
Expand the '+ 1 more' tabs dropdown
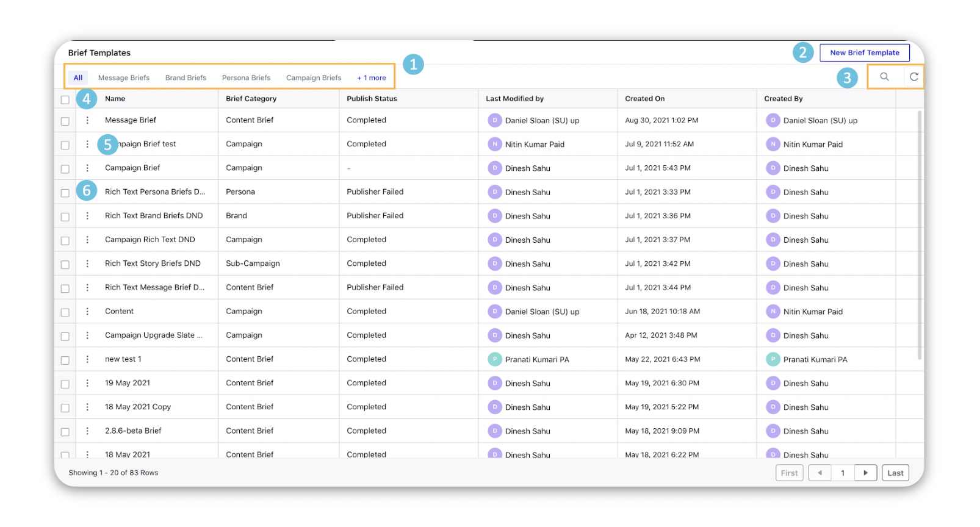pos(372,77)
